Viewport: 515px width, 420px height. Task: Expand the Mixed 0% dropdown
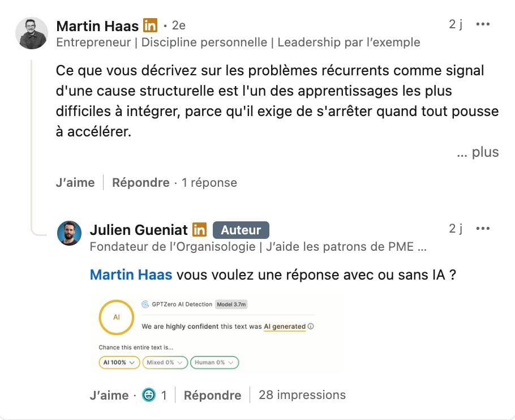165,362
